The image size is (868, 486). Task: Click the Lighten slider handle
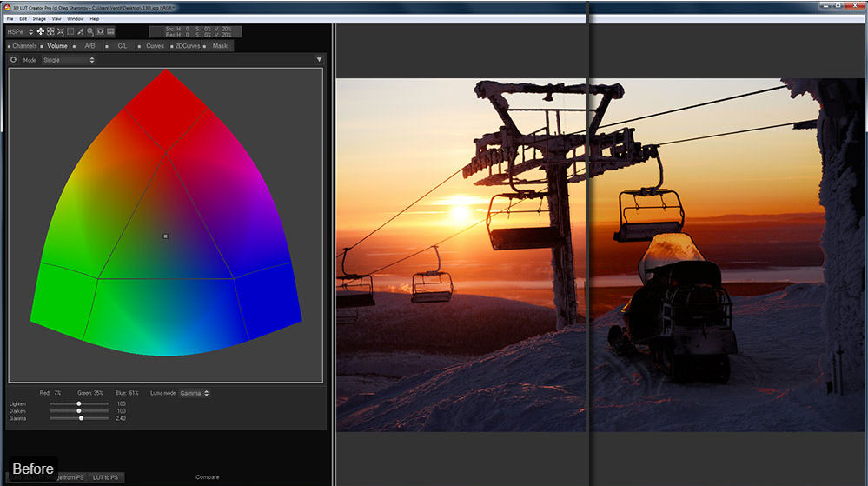click(79, 404)
